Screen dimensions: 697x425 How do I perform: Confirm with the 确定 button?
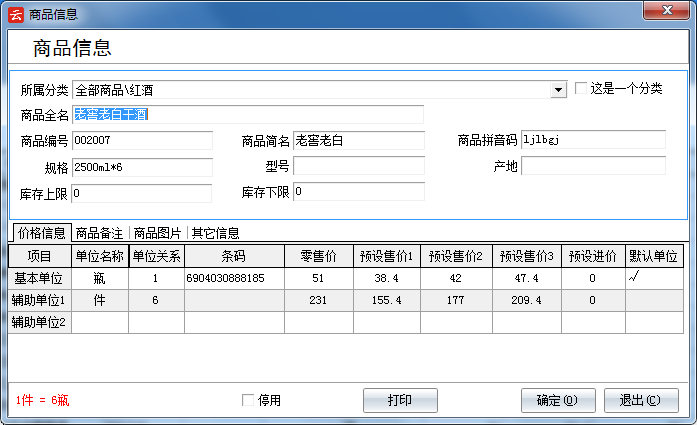(x=558, y=400)
